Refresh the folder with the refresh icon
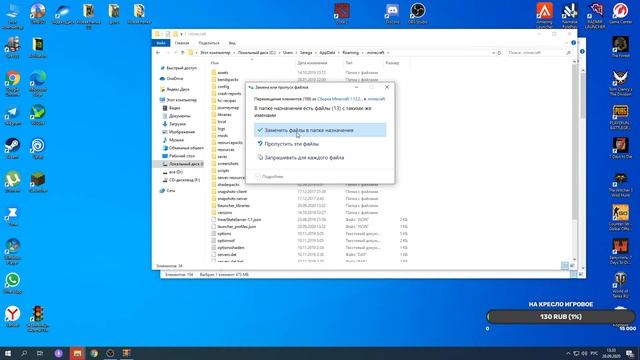Screen dimensions: 640x360 click(x=499, y=53)
